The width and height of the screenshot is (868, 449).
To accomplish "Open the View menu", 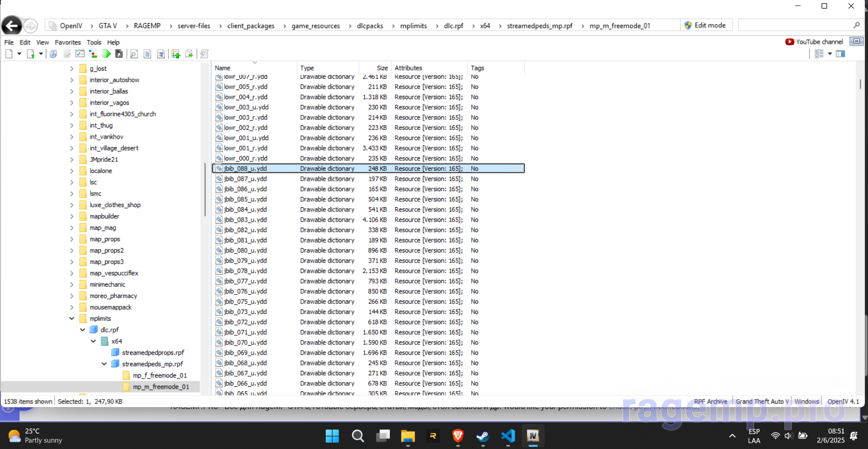I will click(42, 42).
